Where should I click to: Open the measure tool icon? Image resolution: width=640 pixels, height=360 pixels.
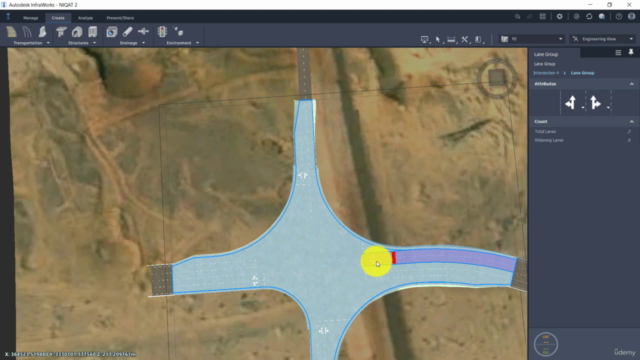(x=451, y=40)
